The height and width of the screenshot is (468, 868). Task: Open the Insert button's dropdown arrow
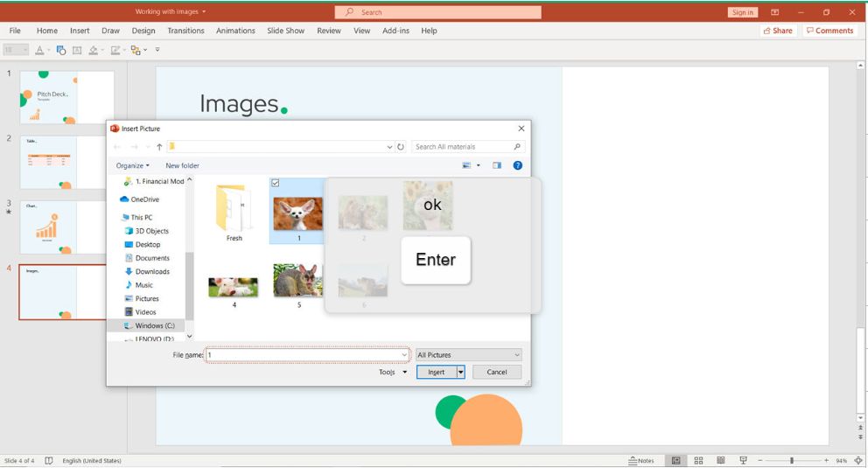(460, 373)
